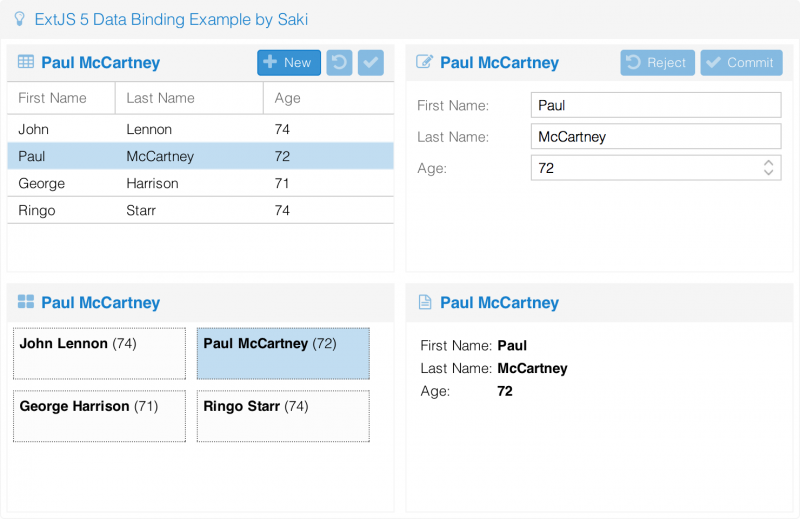
Task: Click the Commit button
Action: point(741,63)
